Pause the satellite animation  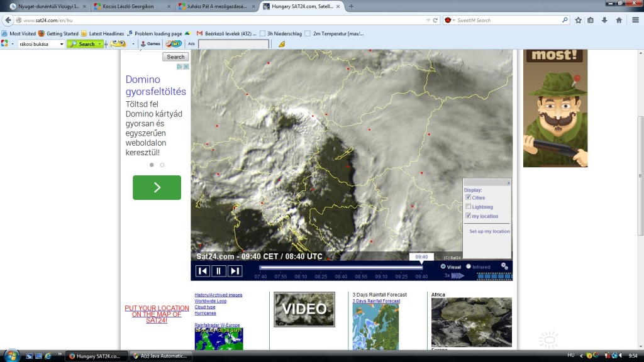click(218, 271)
